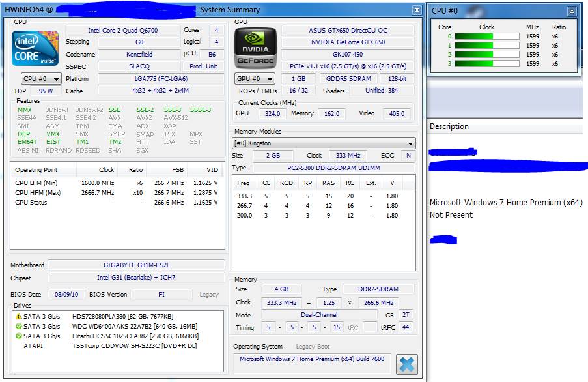Click the Description header in right panel
588x382 pixels.
coord(449,126)
